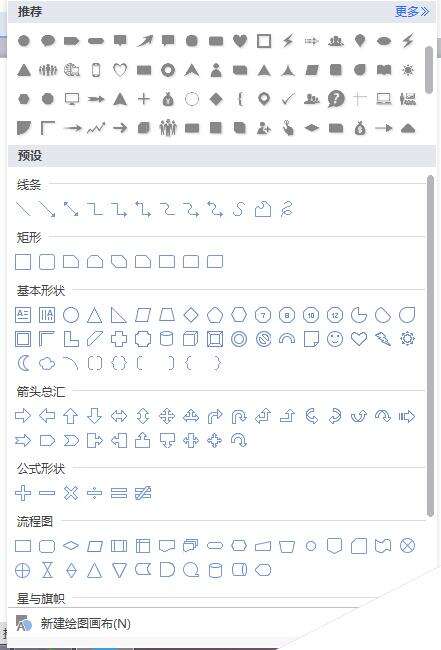Select the plus sign formula shape

click(x=23, y=493)
